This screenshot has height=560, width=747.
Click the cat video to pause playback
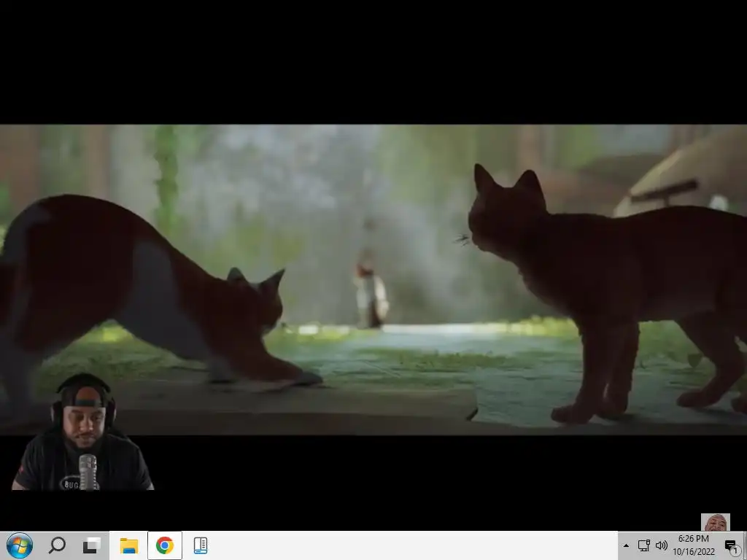pyautogui.click(x=373, y=279)
